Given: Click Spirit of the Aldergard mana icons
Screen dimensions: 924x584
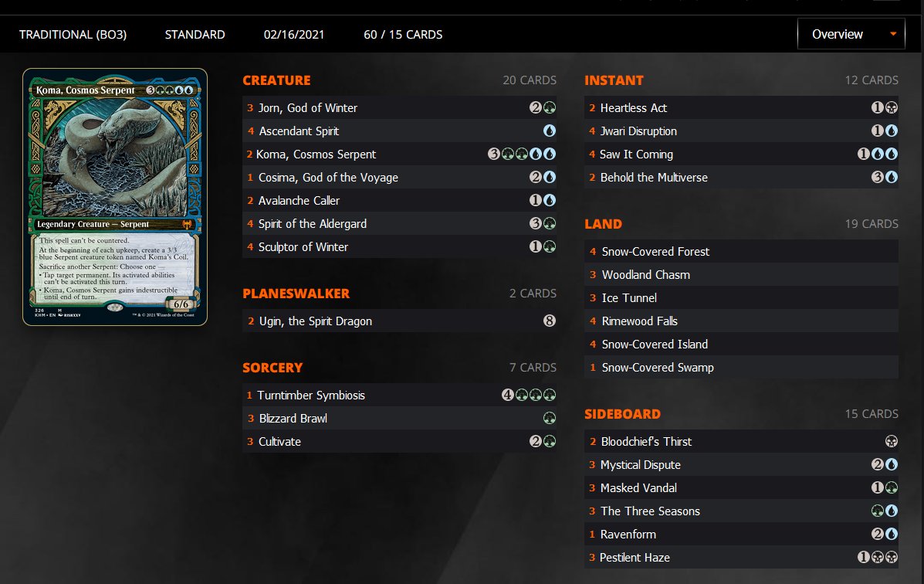Looking at the screenshot, I should click(x=543, y=223).
